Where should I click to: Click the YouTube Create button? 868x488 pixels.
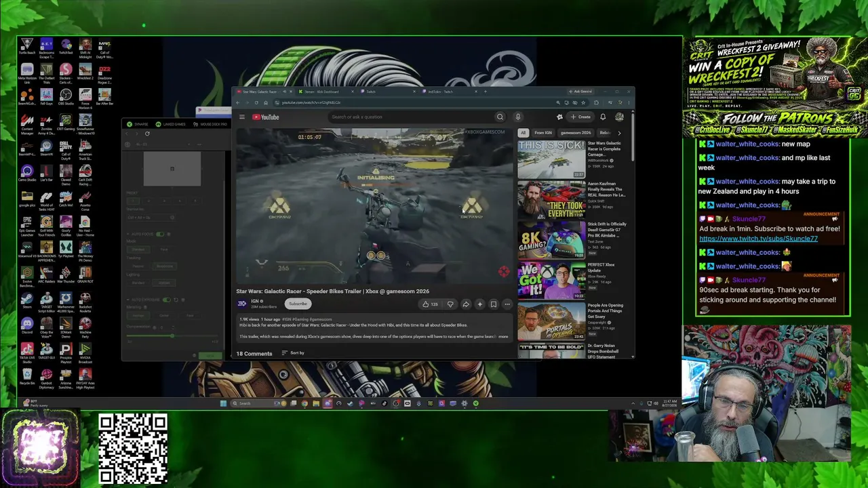[580, 117]
